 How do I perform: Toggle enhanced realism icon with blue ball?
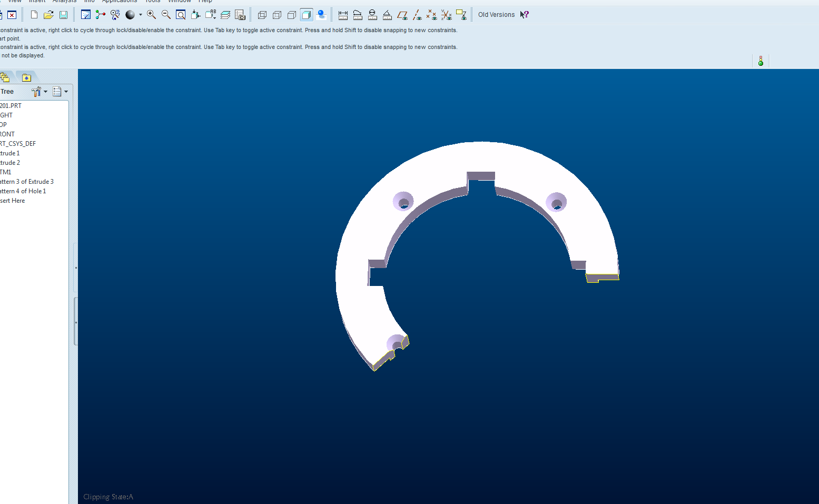[321, 15]
